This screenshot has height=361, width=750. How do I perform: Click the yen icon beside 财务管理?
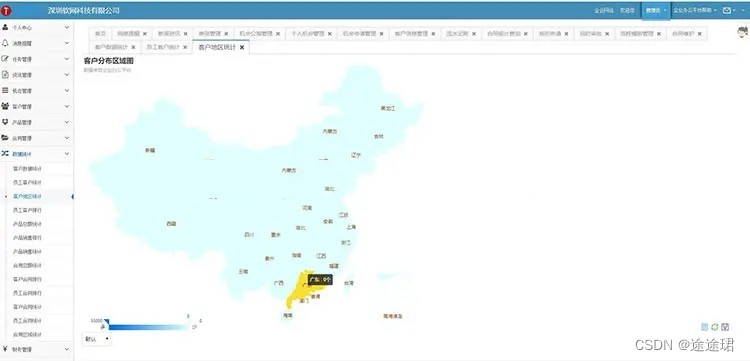(5, 349)
